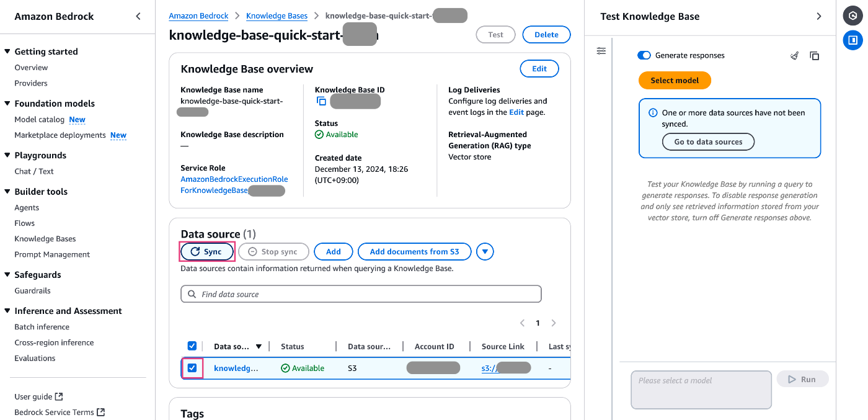Open Guardrails in sidebar

coord(32,290)
